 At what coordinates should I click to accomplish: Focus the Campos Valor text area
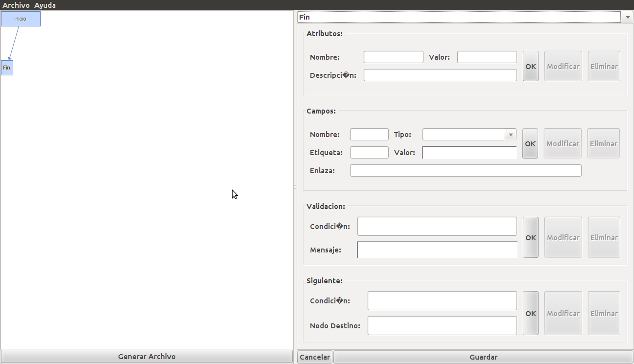pos(470,153)
